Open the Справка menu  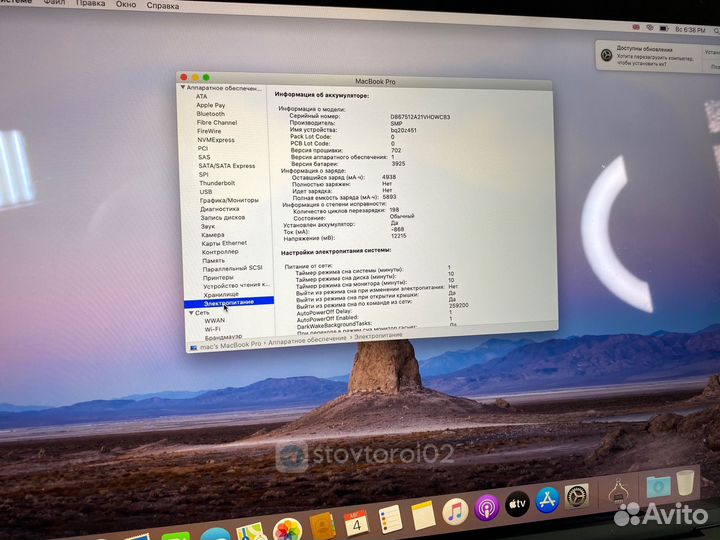(x=163, y=6)
